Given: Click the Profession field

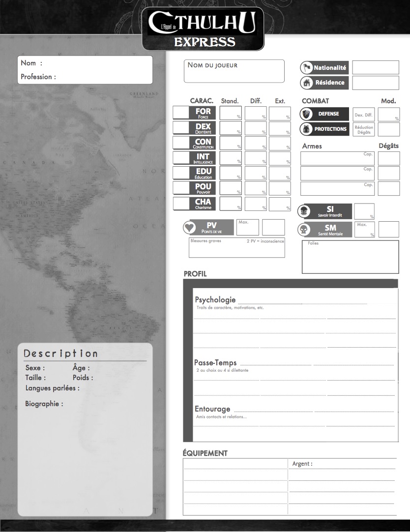Looking at the screenshot, I should pyautogui.click(x=85, y=77).
